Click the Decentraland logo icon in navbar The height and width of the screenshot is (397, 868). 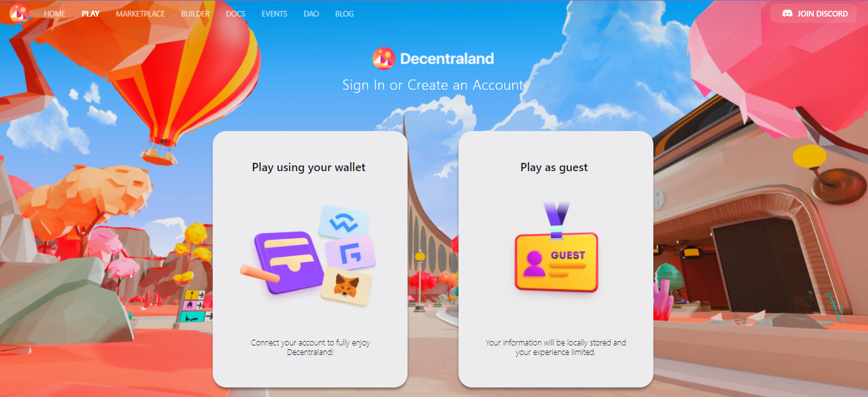[19, 13]
